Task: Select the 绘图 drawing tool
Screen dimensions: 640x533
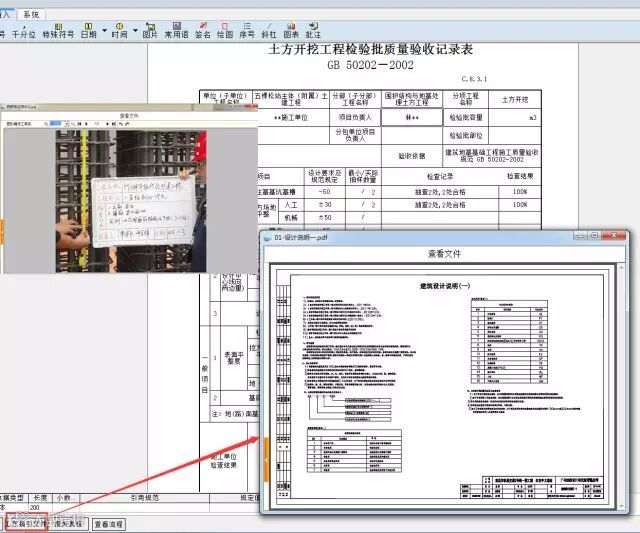Action: pyautogui.click(x=225, y=31)
